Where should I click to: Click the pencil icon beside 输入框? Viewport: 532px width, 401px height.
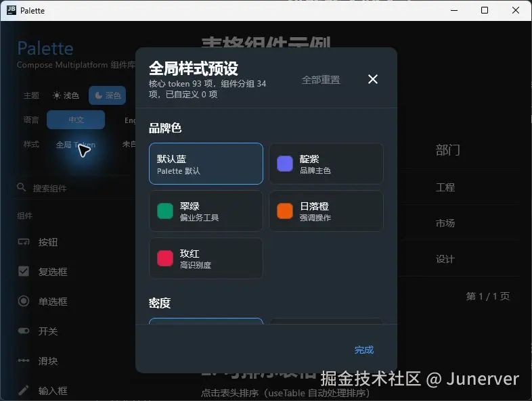24,390
